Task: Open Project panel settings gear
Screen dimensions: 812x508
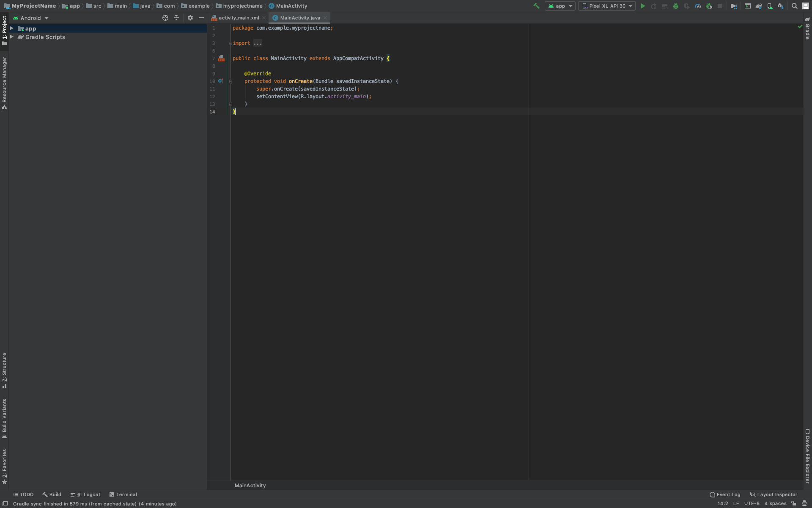Action: [190, 18]
